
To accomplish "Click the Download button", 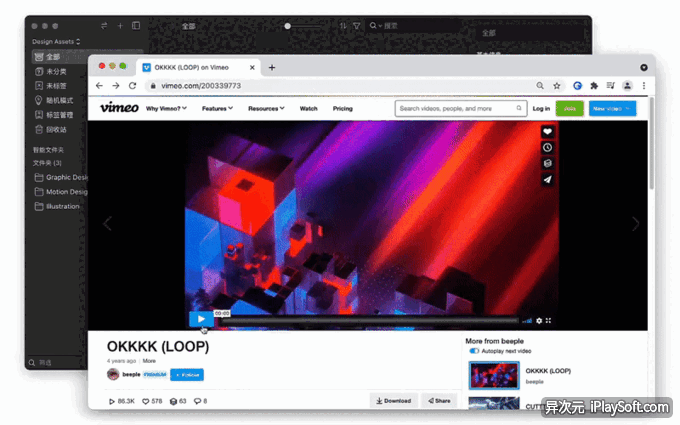I will tap(393, 401).
